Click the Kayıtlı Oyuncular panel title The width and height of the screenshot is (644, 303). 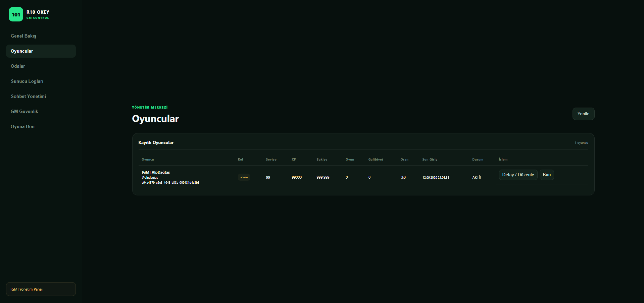156,142
